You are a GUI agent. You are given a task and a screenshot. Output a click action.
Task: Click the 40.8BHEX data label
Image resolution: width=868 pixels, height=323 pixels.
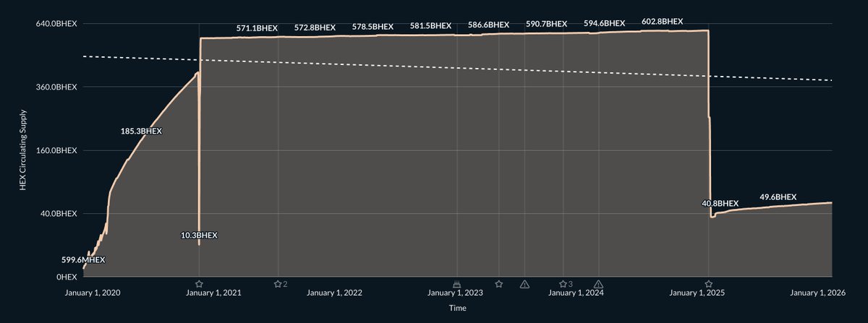(x=720, y=204)
